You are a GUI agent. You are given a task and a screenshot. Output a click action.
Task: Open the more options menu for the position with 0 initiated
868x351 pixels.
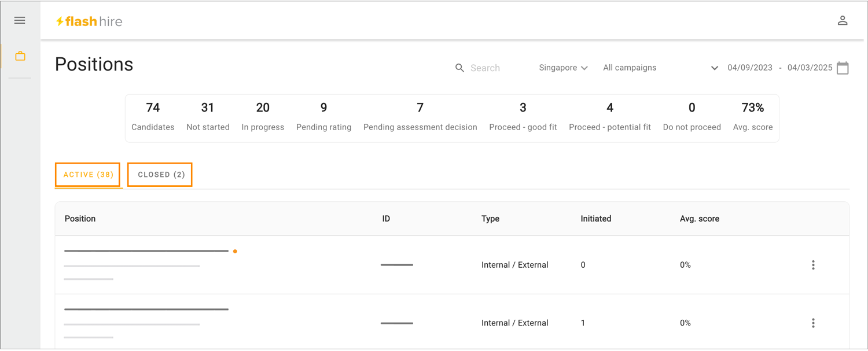tap(813, 265)
